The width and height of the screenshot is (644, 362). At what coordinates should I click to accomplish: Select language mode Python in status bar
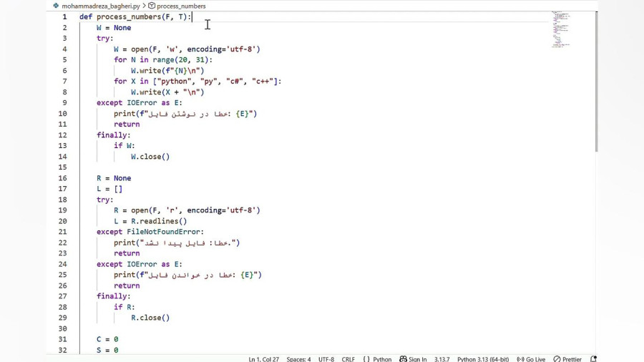(382, 359)
